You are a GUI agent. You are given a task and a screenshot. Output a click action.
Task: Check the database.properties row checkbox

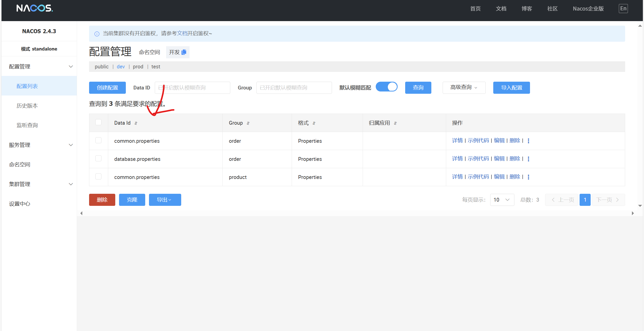pos(98,158)
